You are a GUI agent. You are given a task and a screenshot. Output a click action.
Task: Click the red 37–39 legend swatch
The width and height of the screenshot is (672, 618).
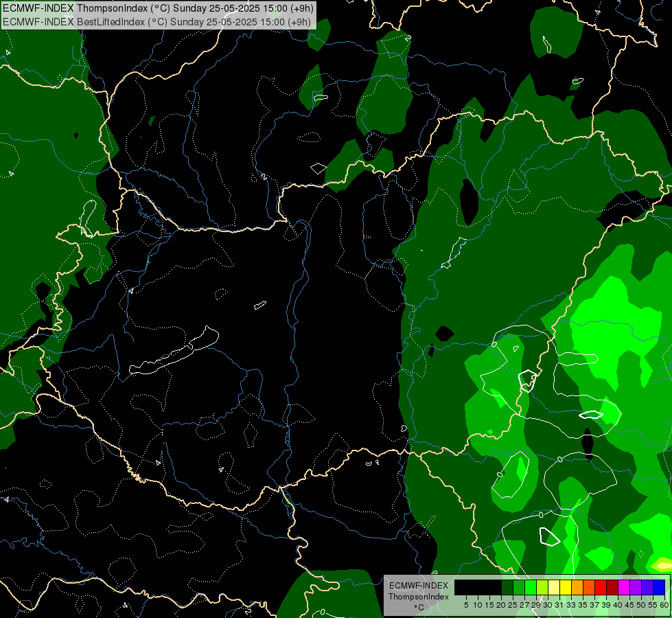tap(601, 587)
